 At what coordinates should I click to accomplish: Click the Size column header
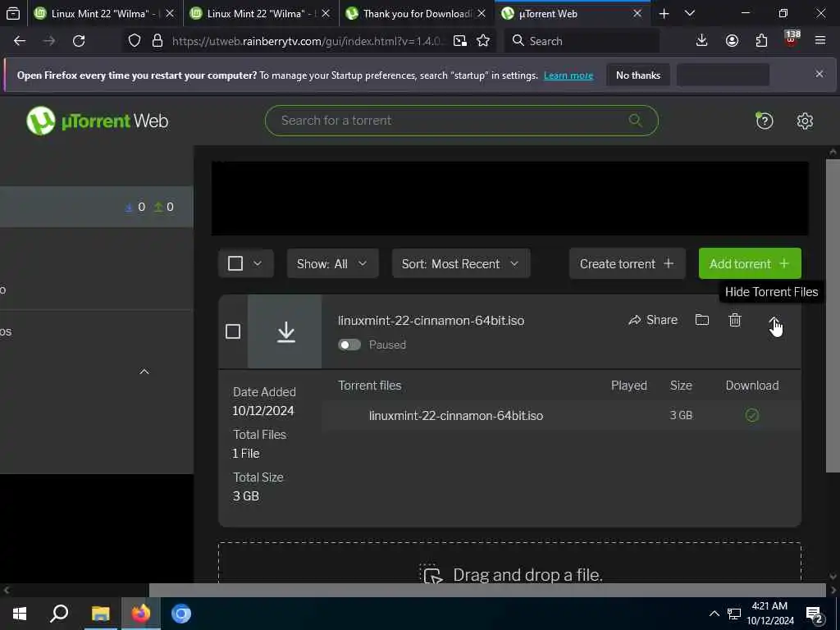681,386
